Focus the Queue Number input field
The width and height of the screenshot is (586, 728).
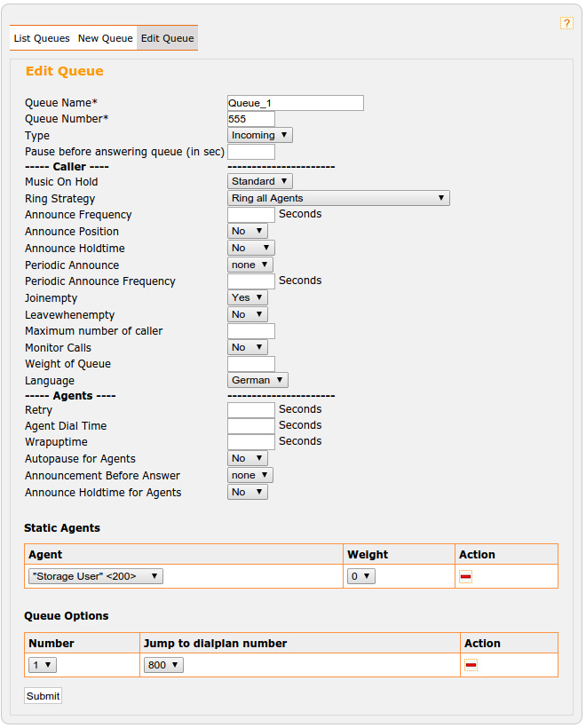[x=251, y=119]
